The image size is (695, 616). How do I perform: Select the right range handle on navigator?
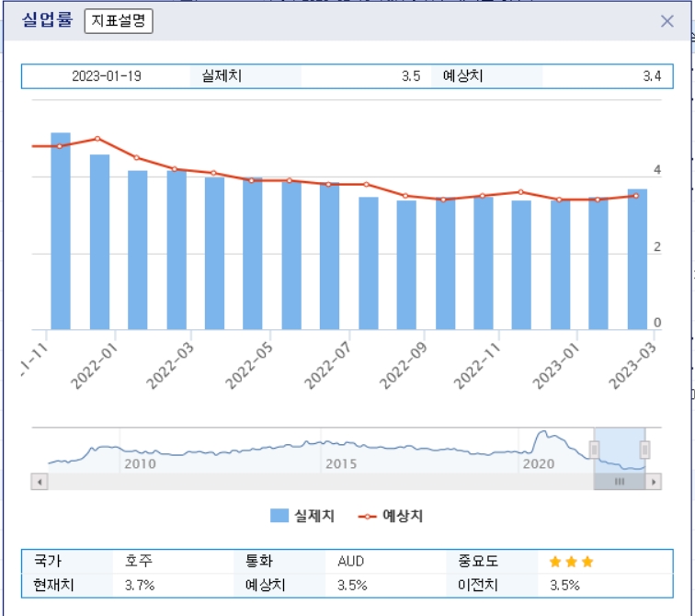[x=644, y=450]
